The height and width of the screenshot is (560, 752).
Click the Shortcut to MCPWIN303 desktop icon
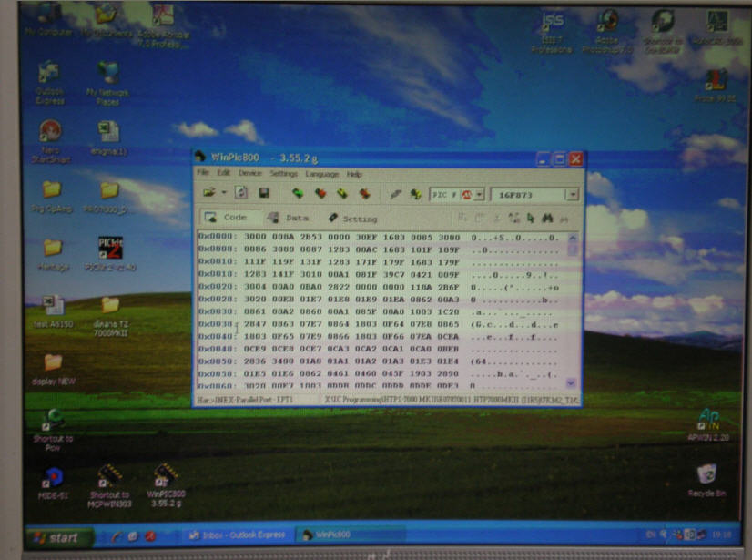[109, 485]
